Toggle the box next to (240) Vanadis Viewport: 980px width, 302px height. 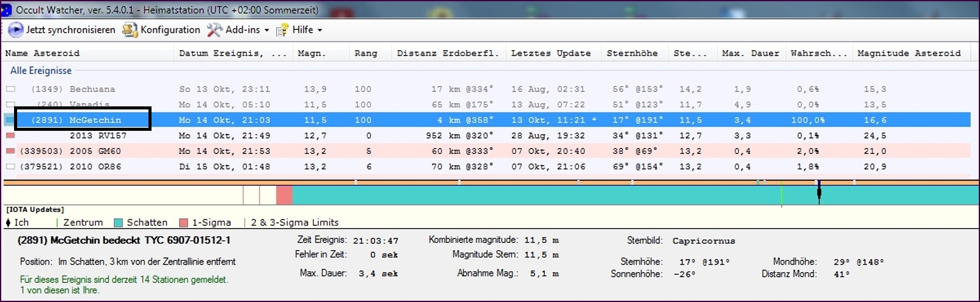(x=10, y=105)
